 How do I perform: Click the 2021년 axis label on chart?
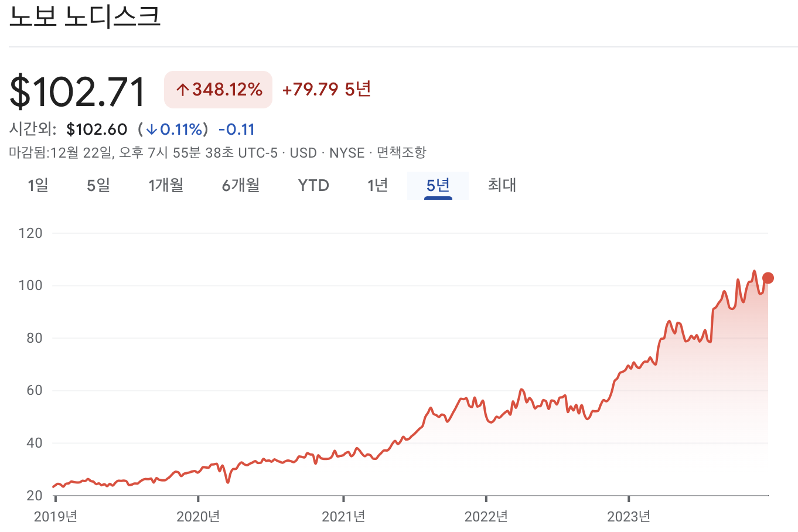(x=343, y=517)
